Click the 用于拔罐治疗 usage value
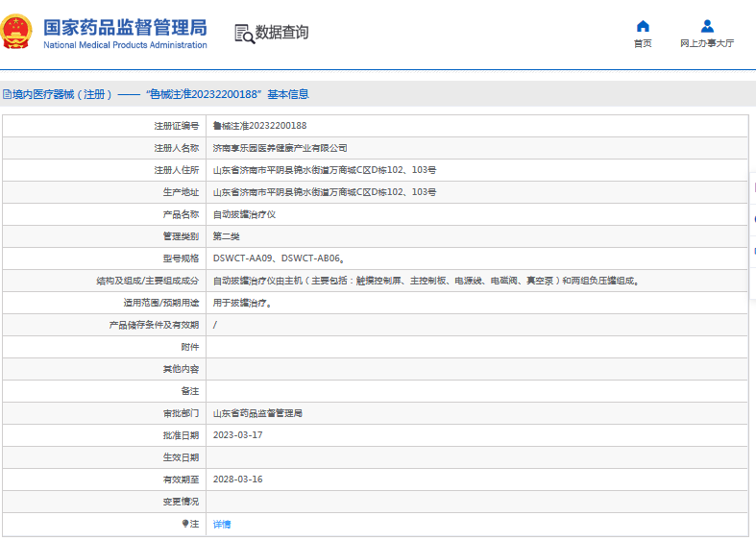Viewport: 756px width, 541px height. (242, 303)
